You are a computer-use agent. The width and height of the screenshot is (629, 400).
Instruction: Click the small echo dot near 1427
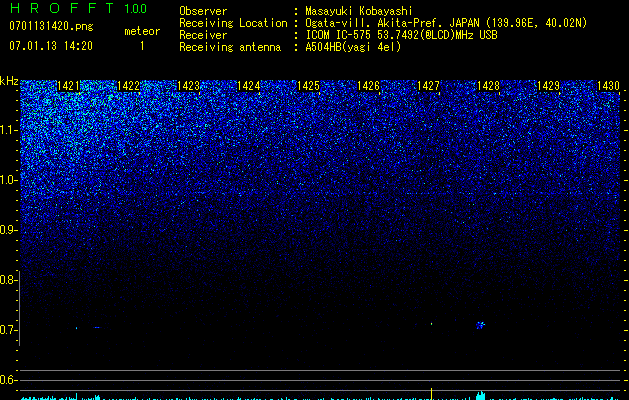(x=431, y=323)
